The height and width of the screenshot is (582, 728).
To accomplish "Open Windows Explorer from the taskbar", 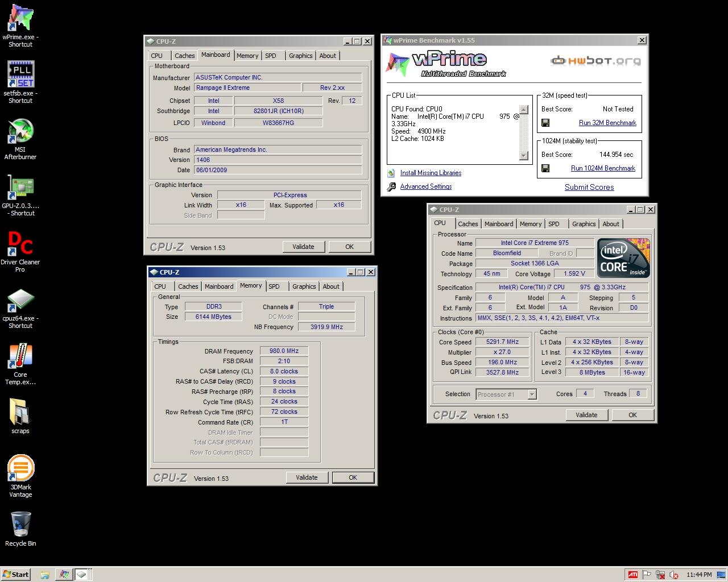I will point(44,575).
